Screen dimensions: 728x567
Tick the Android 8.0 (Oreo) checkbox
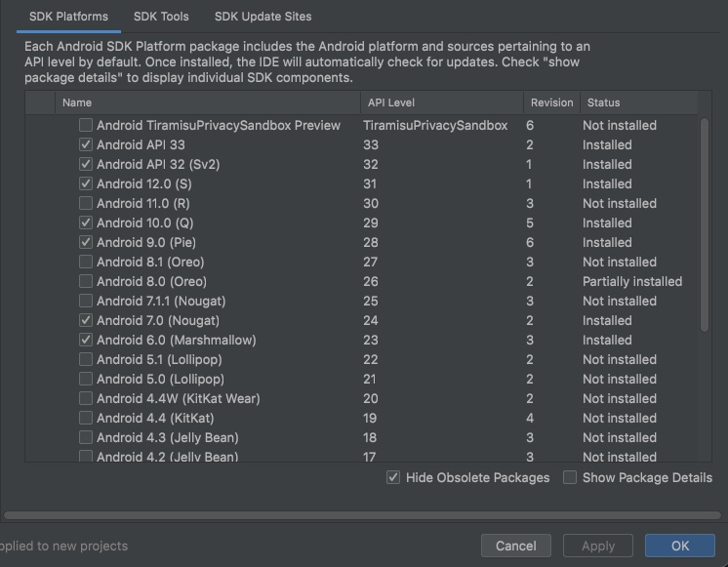pyautogui.click(x=86, y=282)
